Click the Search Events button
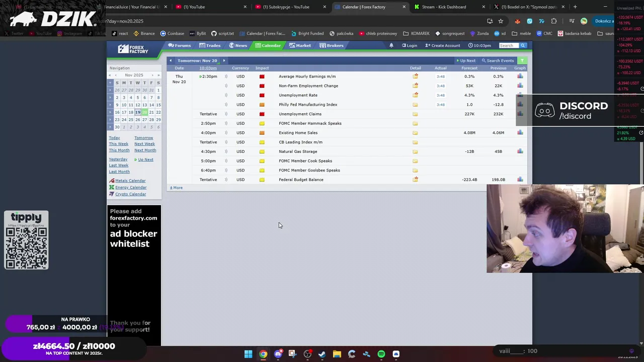The height and width of the screenshot is (362, 644). click(498, 61)
